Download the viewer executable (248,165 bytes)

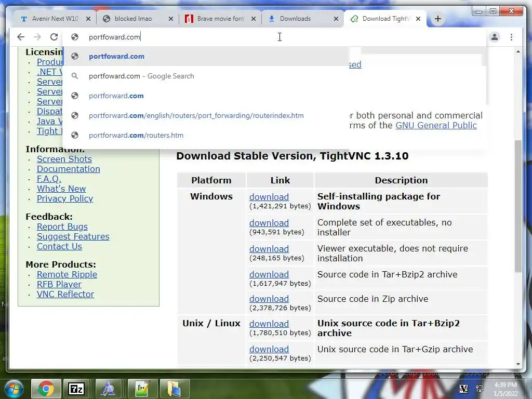click(269, 249)
